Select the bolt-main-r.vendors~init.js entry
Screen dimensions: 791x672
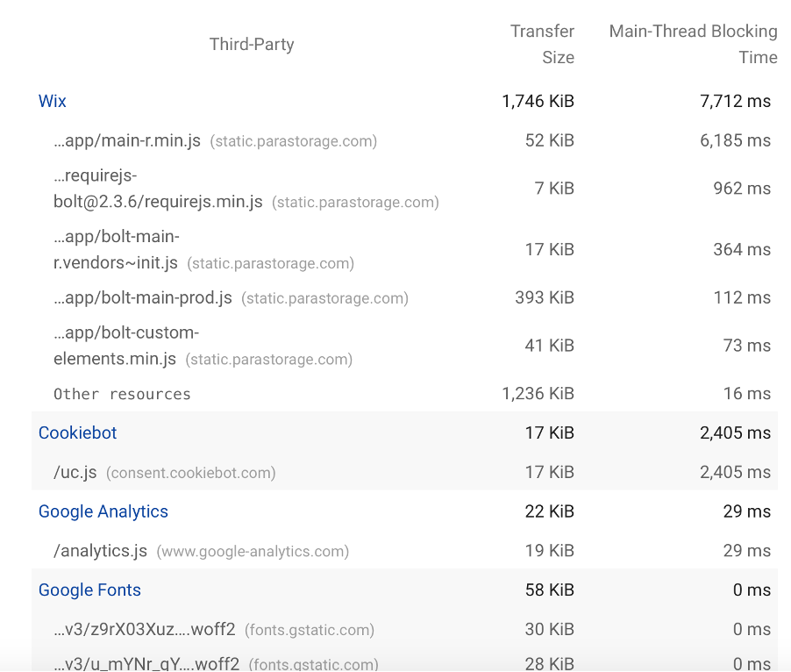pyautogui.click(x=203, y=250)
